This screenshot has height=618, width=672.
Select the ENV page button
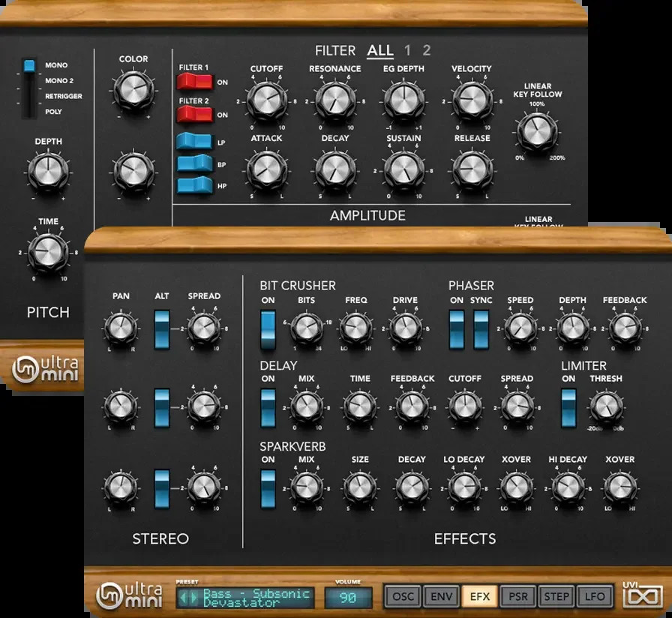442,596
